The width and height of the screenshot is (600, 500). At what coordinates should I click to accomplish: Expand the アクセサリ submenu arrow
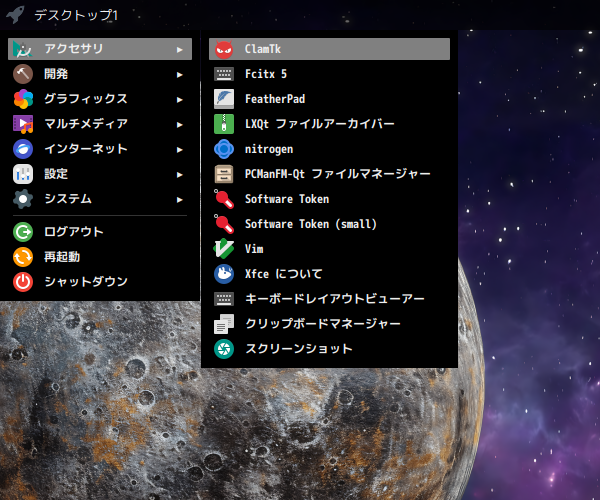pos(179,49)
